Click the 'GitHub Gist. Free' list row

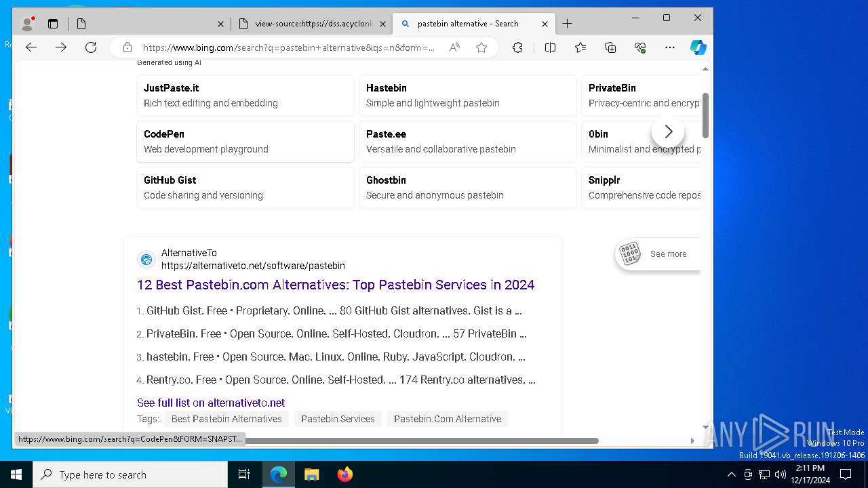(334, 311)
